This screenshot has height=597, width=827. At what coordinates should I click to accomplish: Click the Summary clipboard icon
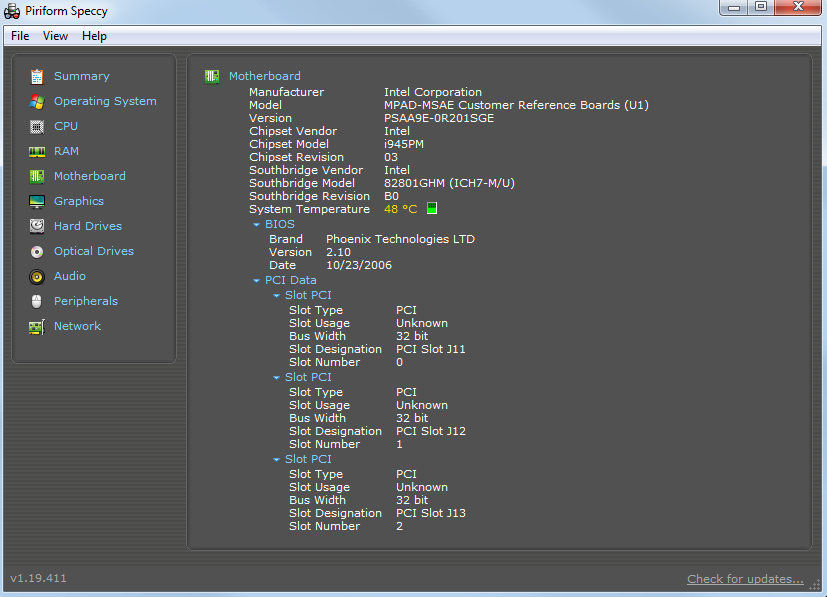click(37, 76)
